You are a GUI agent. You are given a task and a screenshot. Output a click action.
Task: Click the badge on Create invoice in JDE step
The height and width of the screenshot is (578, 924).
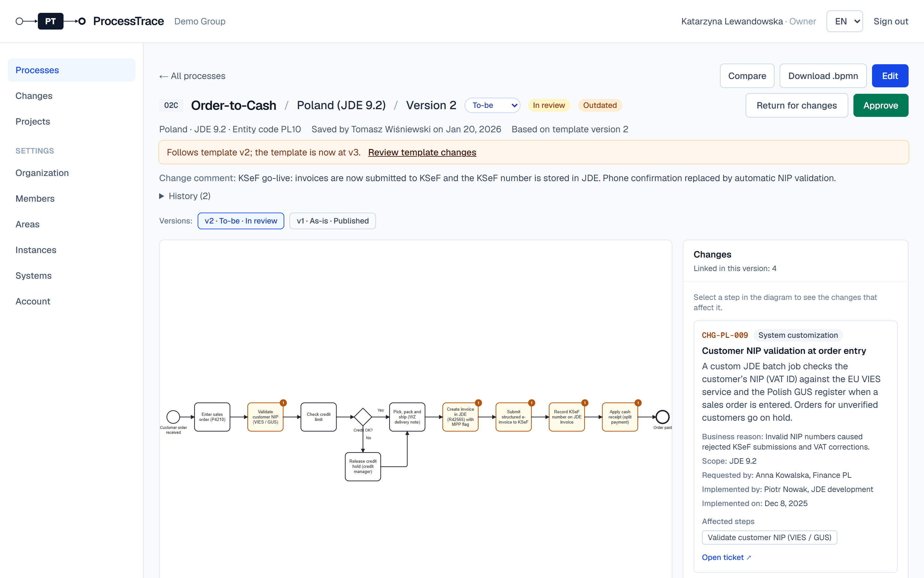478,403
